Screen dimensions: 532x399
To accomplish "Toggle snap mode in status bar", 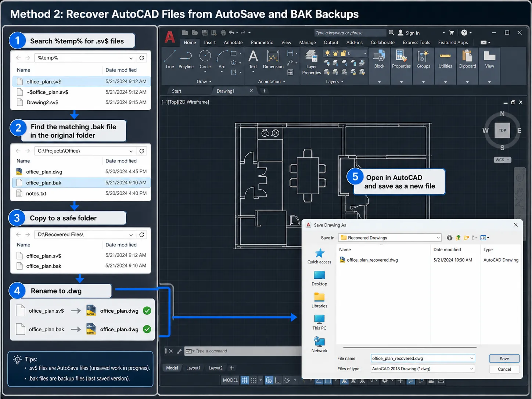I will click(x=254, y=380).
